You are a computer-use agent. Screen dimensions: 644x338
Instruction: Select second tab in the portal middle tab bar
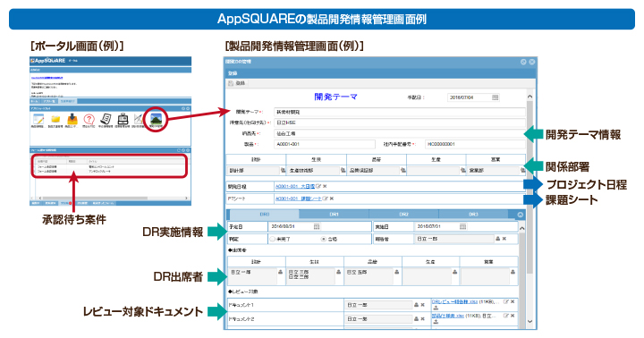pos(49,101)
